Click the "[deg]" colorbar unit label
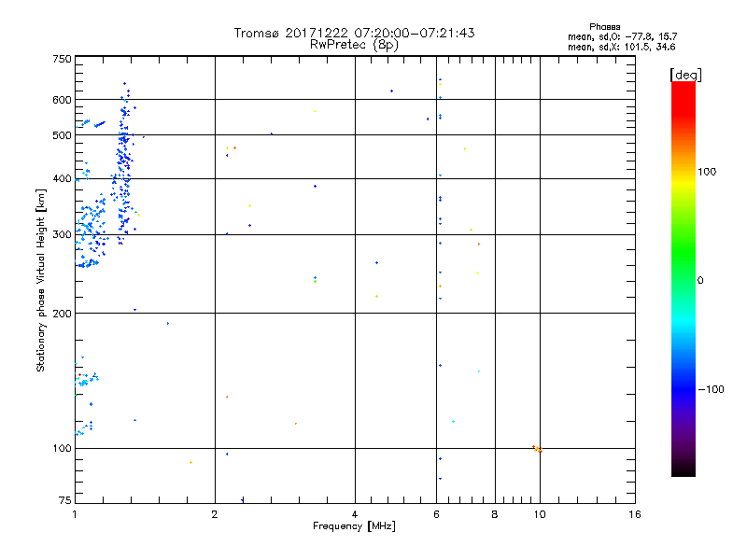Image resolution: width=747 pixels, height=560 pixels. coord(685,75)
